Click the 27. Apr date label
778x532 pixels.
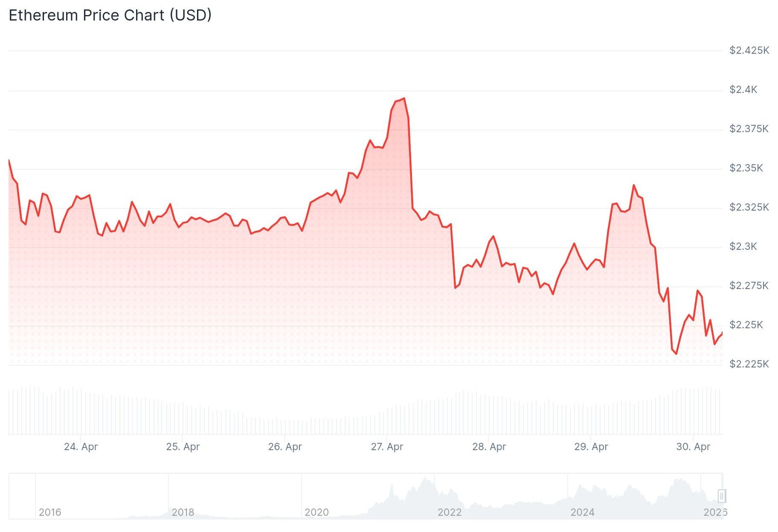[387, 446]
